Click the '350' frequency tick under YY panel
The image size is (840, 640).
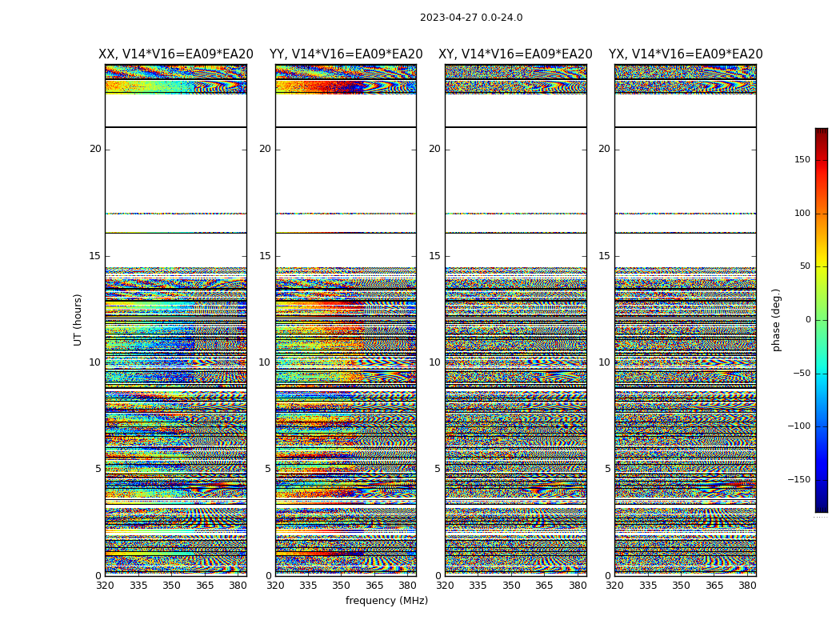(x=342, y=586)
